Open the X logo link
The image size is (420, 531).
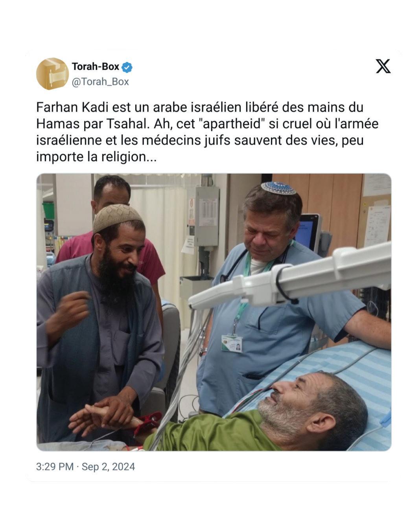[x=383, y=66]
